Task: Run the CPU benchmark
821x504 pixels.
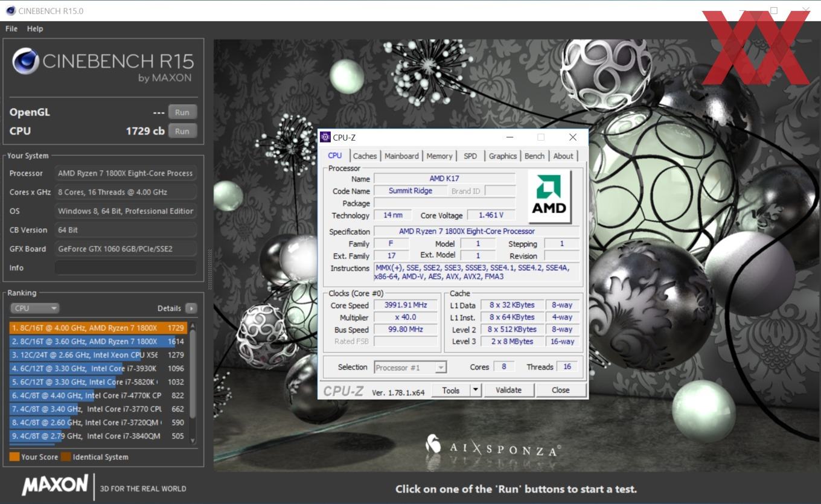Action: click(x=182, y=131)
